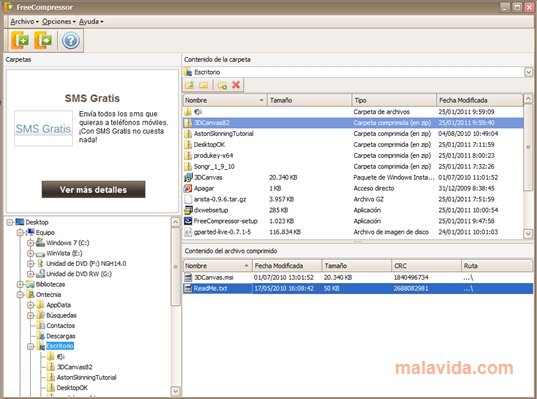Image resolution: width=537 pixels, height=399 pixels.
Task: Click the add-to-archive compress toolbar icon
Action: pyautogui.click(x=20, y=40)
